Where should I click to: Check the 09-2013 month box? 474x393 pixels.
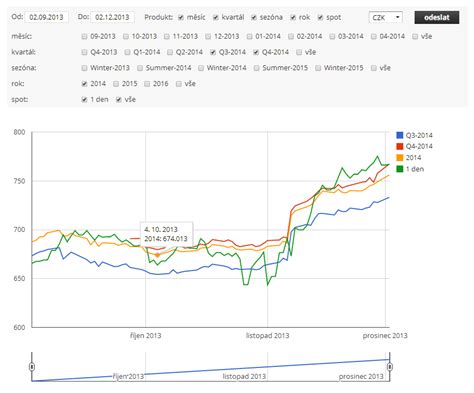[84, 37]
